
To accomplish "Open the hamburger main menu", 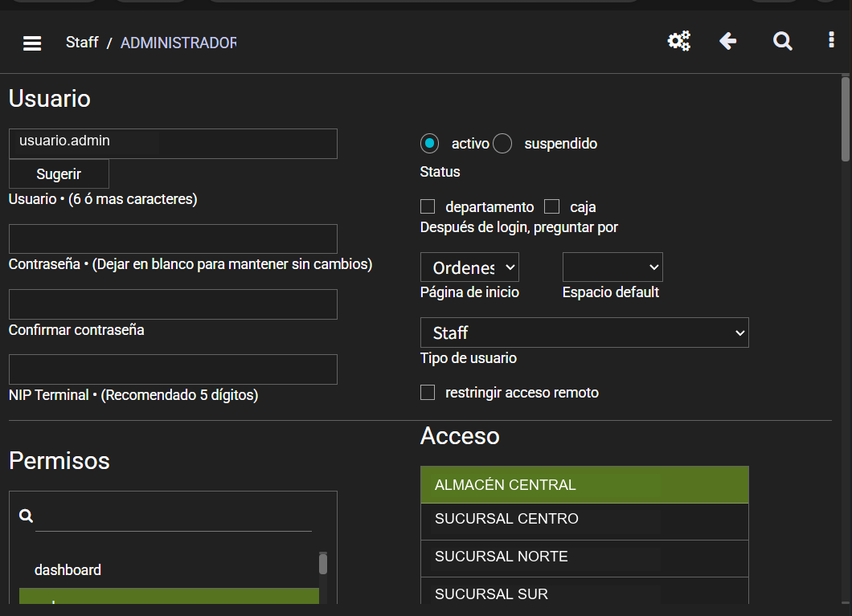I will (x=32, y=43).
